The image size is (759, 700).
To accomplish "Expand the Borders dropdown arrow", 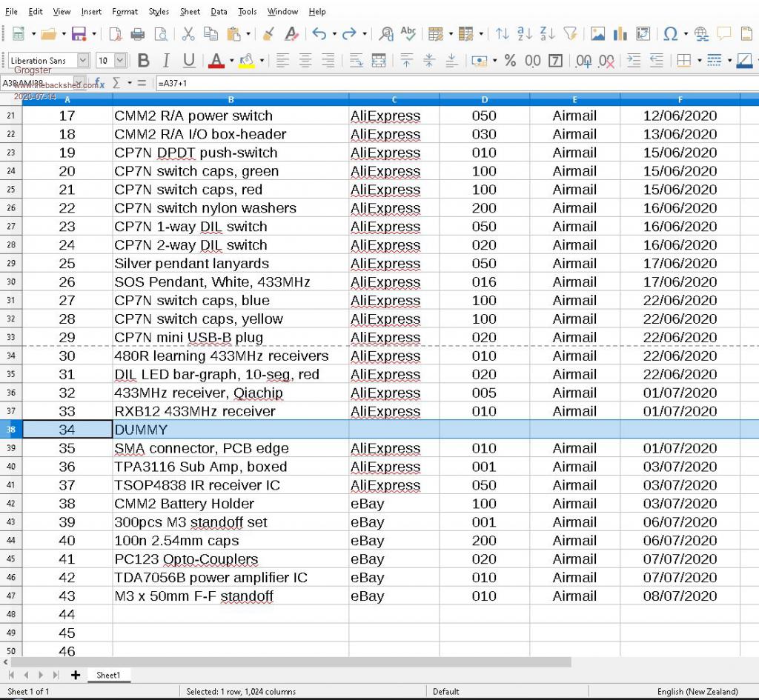I will coord(699,61).
